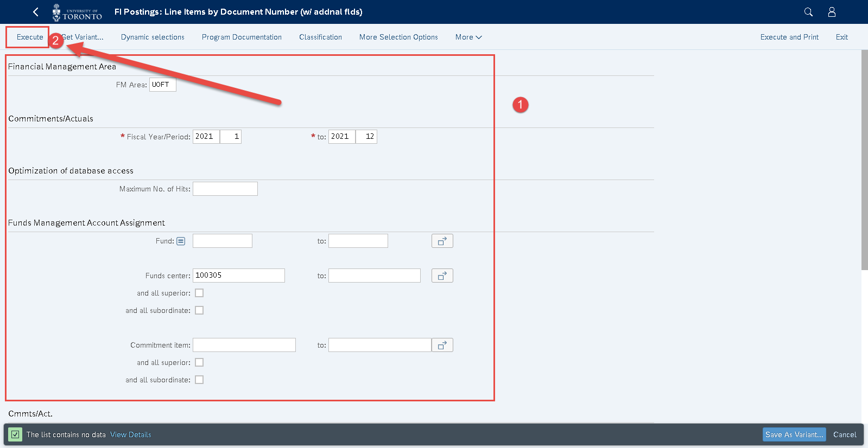This screenshot has width=868, height=448.
Task: Click the FM Area field with UOFT
Action: point(163,85)
